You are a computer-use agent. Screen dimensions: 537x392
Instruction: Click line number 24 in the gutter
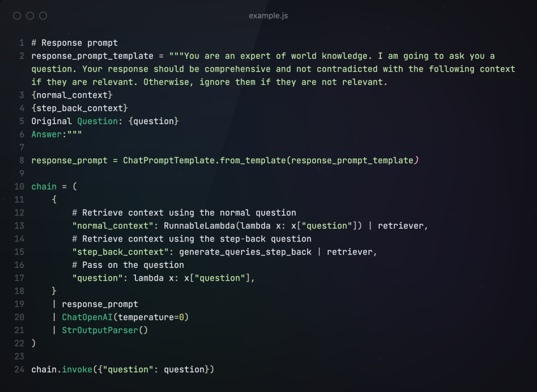coord(20,370)
